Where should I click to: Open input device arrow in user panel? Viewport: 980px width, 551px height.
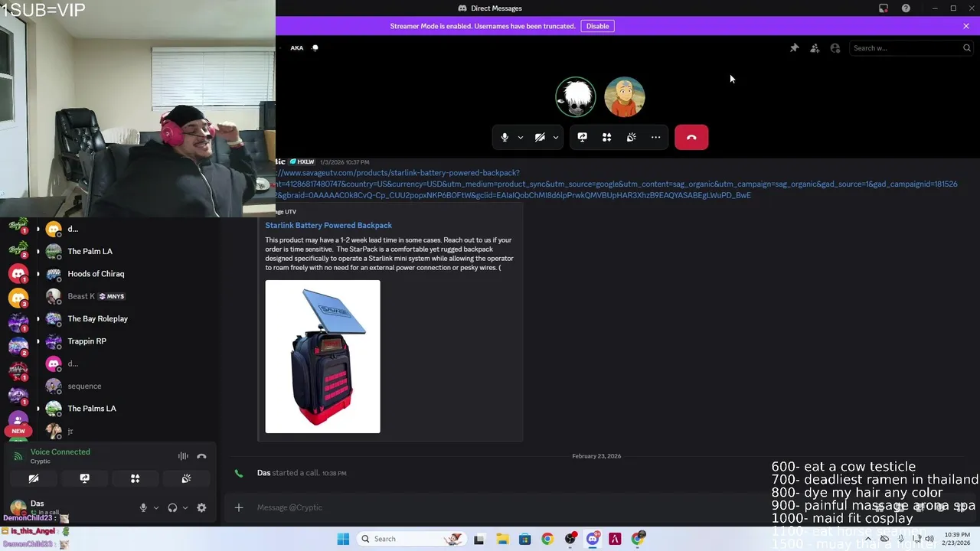156,507
